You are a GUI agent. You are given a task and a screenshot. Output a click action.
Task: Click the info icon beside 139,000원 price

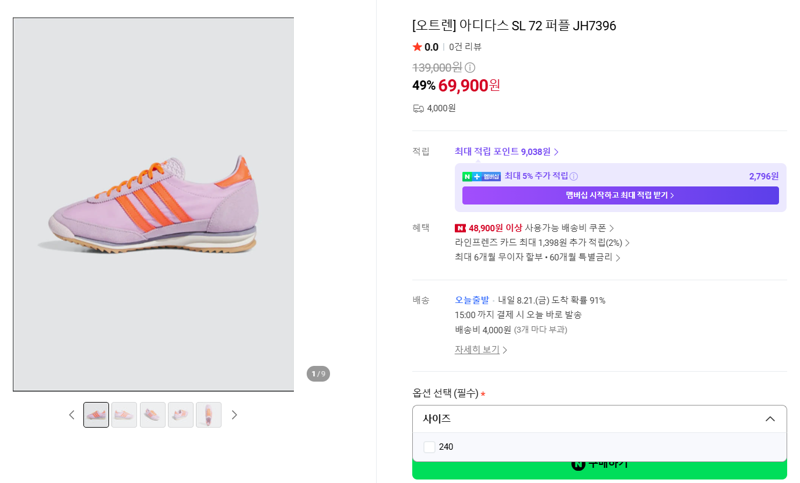point(470,67)
